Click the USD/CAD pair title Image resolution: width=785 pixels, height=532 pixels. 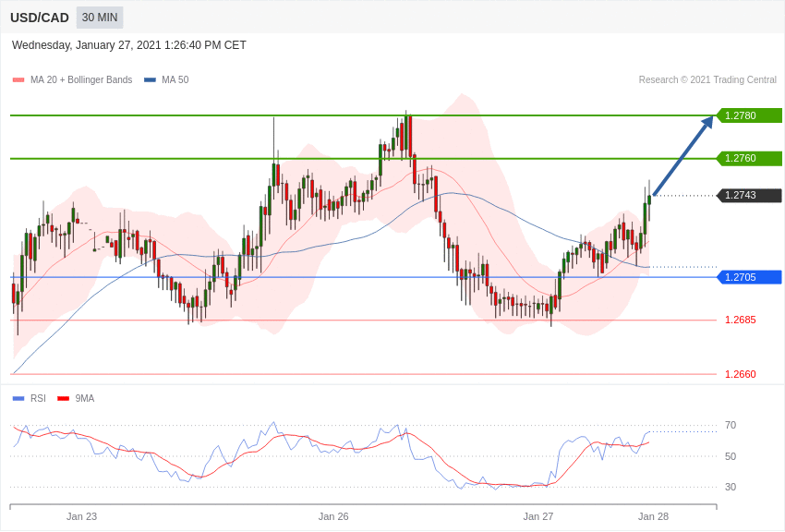point(40,18)
